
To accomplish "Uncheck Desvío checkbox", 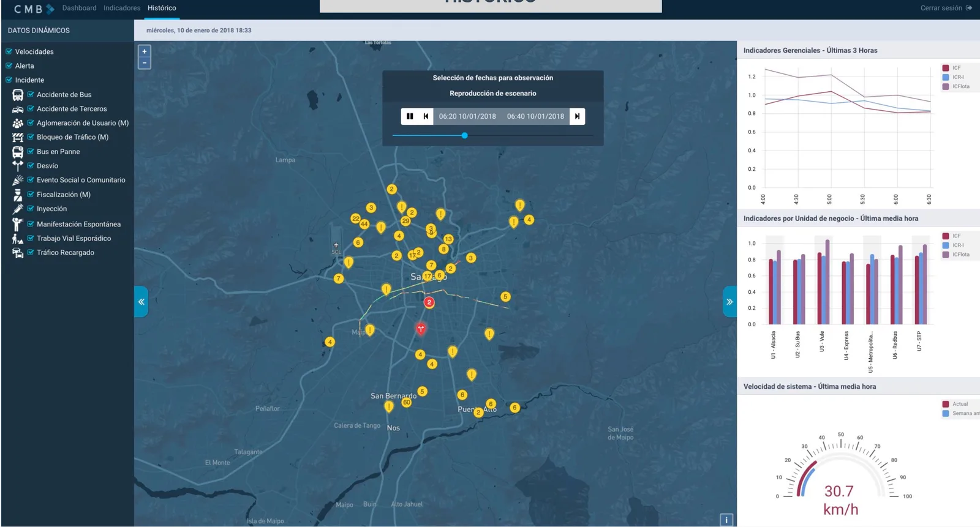I will [x=31, y=165].
